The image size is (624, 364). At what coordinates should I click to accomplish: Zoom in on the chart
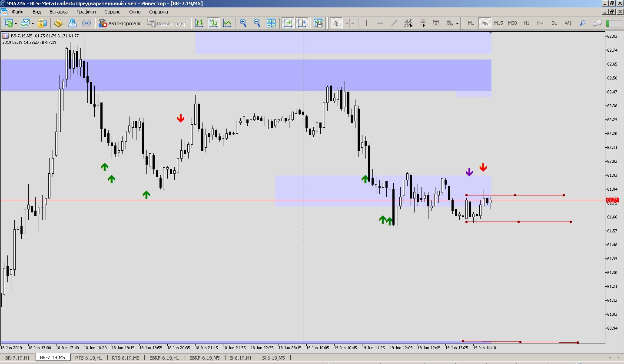[243, 23]
